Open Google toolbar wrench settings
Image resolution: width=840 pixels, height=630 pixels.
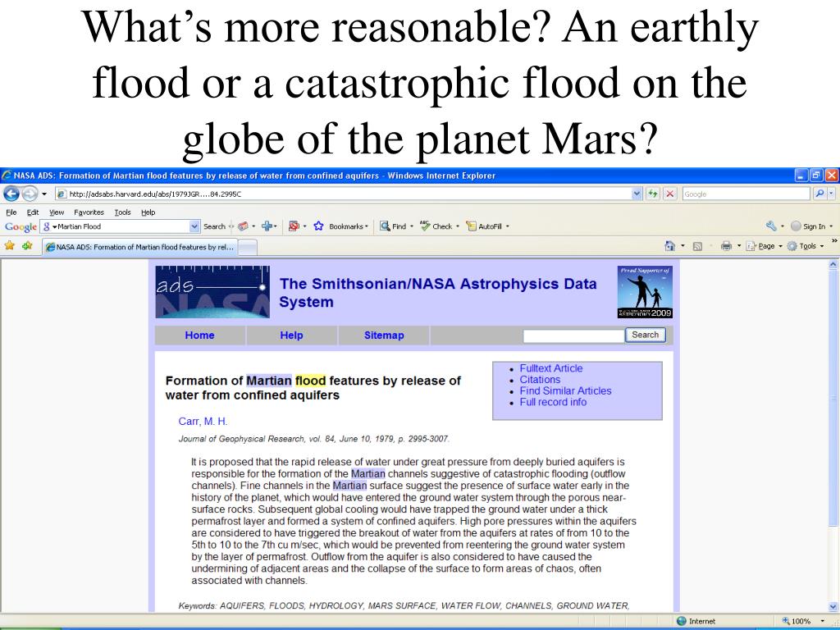coord(771,226)
